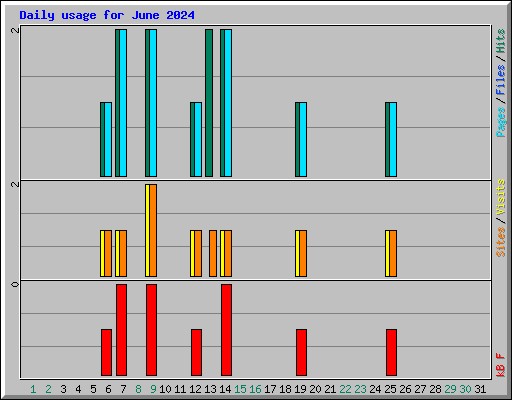This screenshot has width=512, height=400.
Task: Select the red 'KB F' legend label
Action: 500,365
